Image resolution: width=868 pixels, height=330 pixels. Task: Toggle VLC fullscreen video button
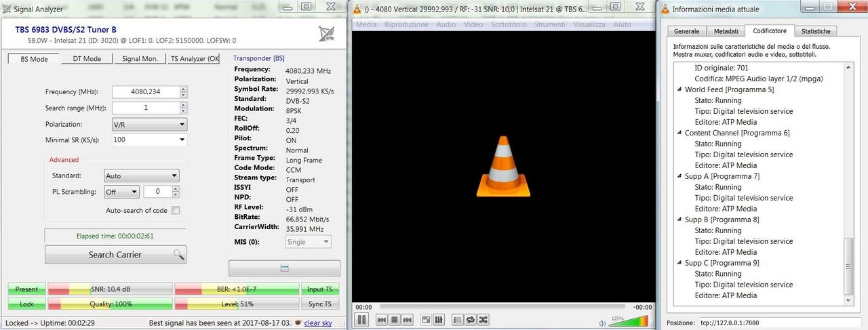pyautogui.click(x=426, y=319)
